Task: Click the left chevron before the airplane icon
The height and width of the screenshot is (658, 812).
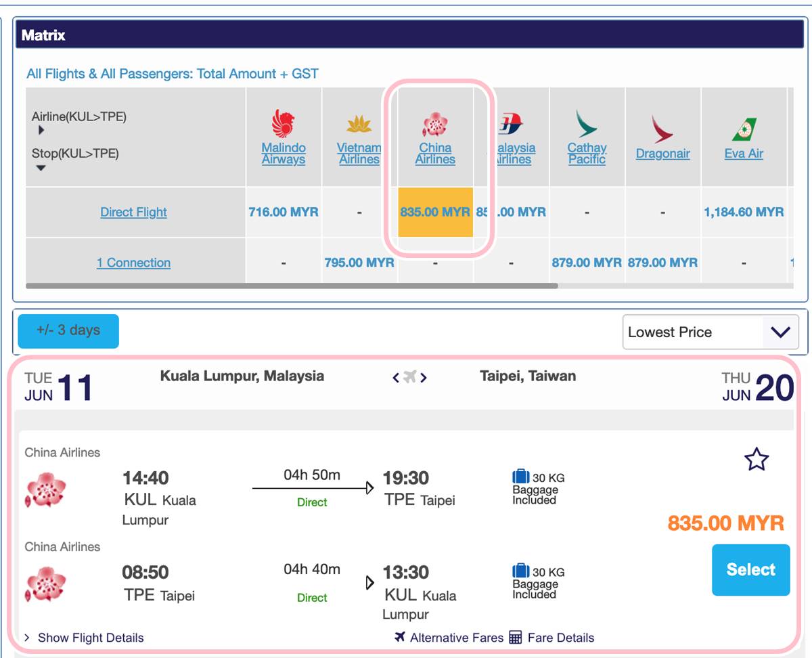Action: pyautogui.click(x=396, y=378)
